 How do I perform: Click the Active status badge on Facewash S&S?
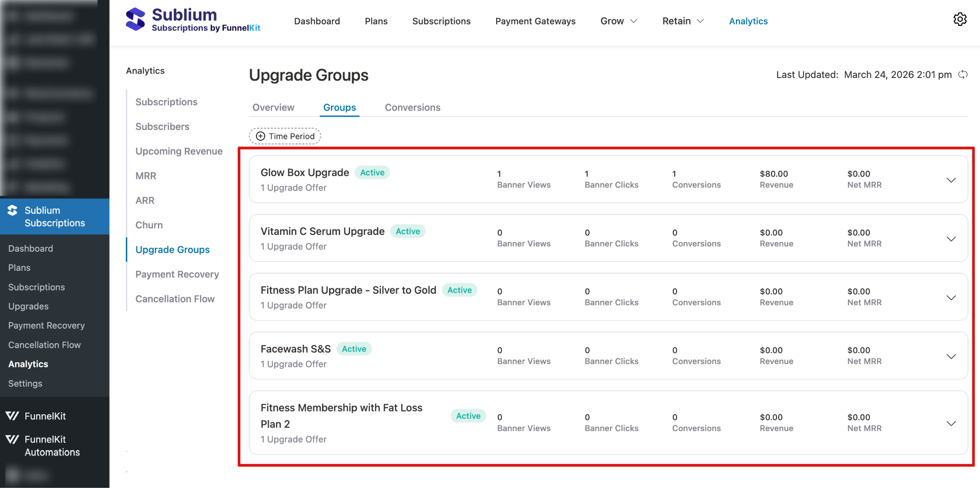(354, 349)
